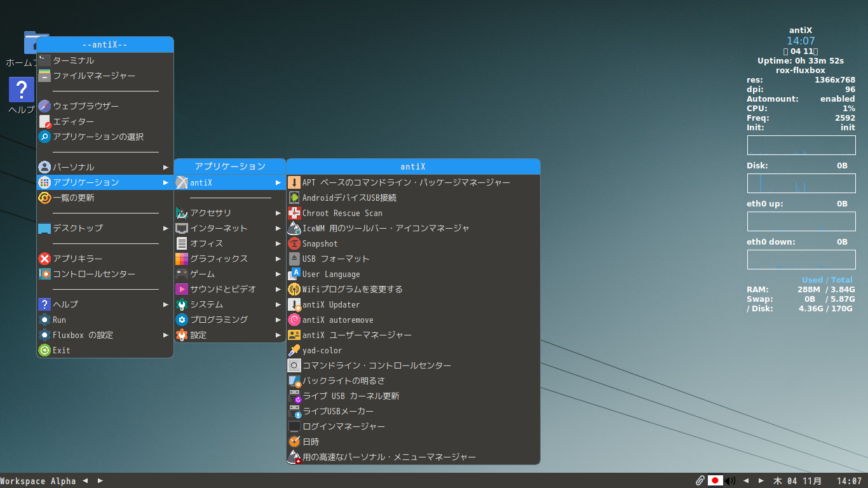Select the highlighted アプリケーション menu entry

click(x=105, y=182)
